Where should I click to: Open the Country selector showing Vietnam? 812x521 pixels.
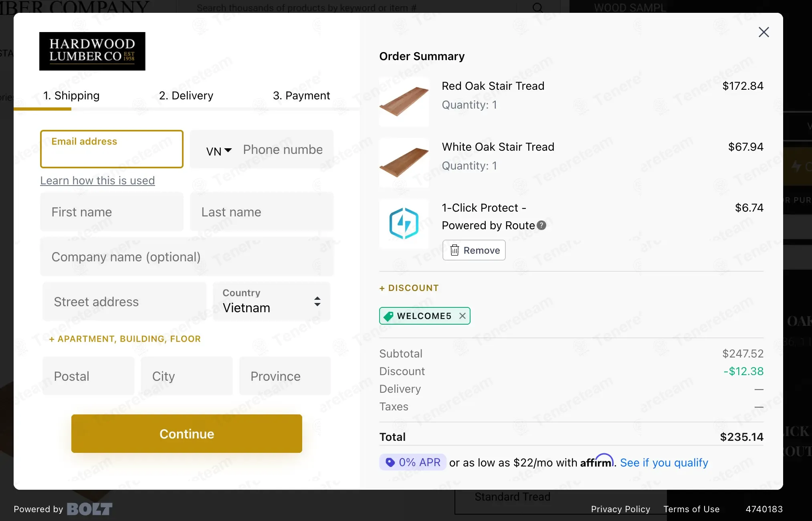272,301
